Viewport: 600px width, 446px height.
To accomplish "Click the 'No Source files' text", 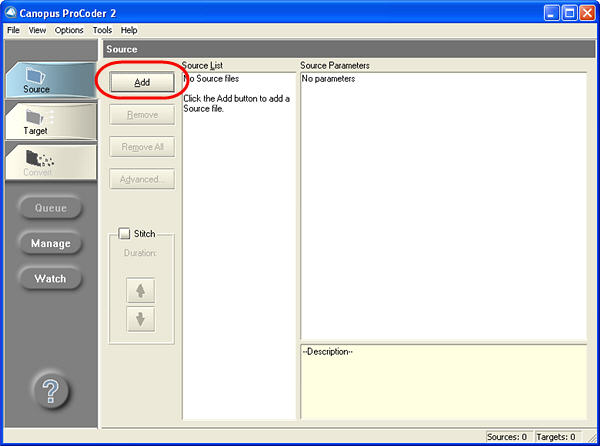I will coord(211,79).
